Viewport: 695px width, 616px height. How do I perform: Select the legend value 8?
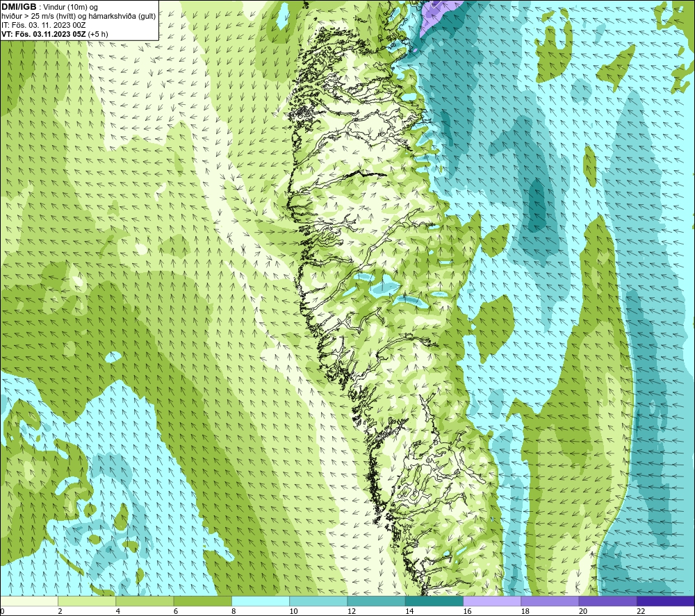pyautogui.click(x=234, y=612)
